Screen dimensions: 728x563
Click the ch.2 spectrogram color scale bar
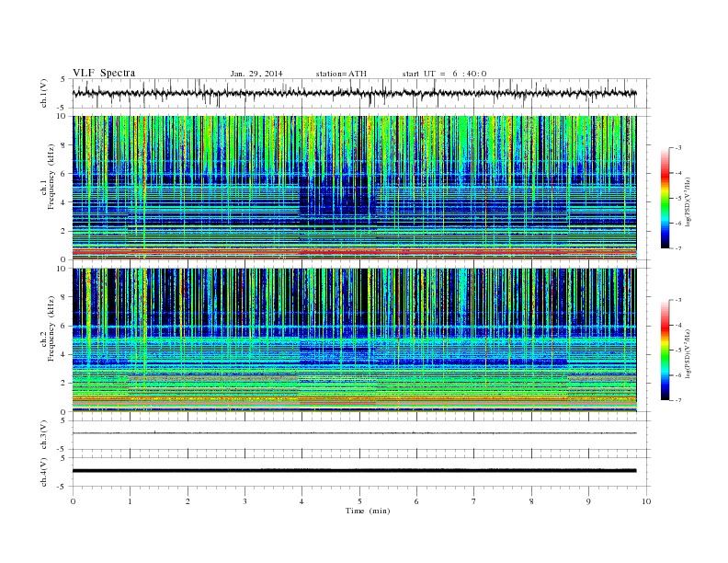(x=665, y=350)
